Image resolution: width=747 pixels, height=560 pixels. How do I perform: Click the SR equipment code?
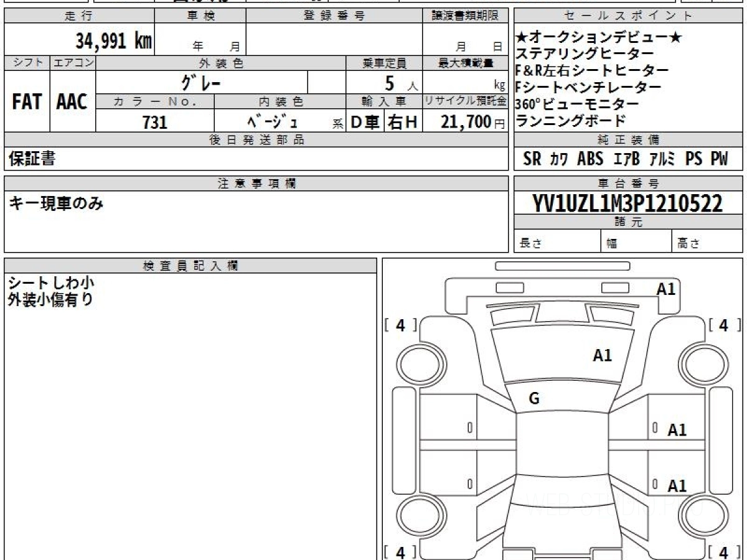(532, 159)
